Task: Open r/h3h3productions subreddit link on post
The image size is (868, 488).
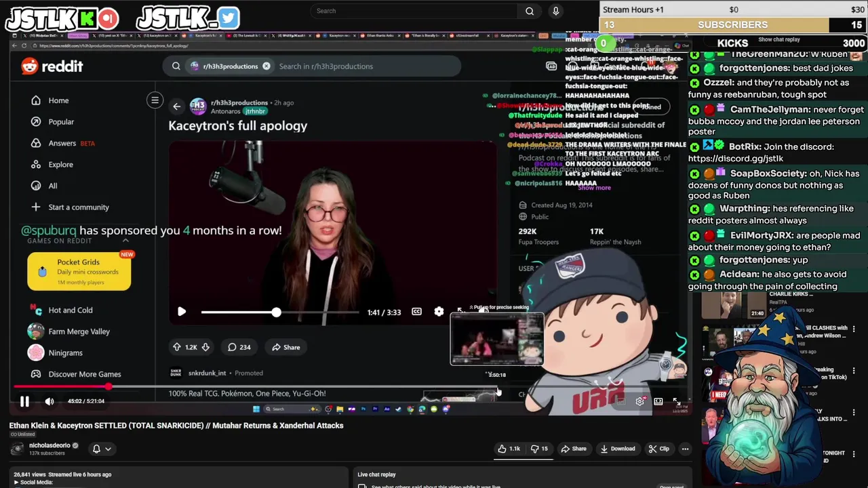Action: [x=239, y=102]
